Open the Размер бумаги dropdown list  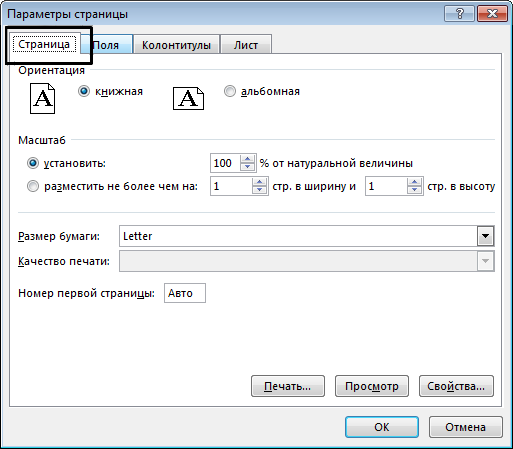coord(485,236)
